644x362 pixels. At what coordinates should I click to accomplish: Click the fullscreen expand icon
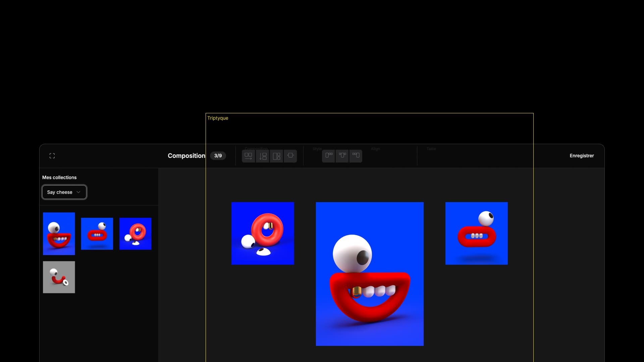(x=52, y=156)
